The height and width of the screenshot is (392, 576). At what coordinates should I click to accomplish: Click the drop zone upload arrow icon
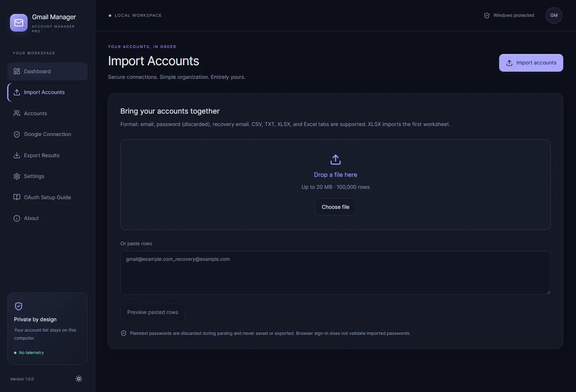(x=336, y=160)
